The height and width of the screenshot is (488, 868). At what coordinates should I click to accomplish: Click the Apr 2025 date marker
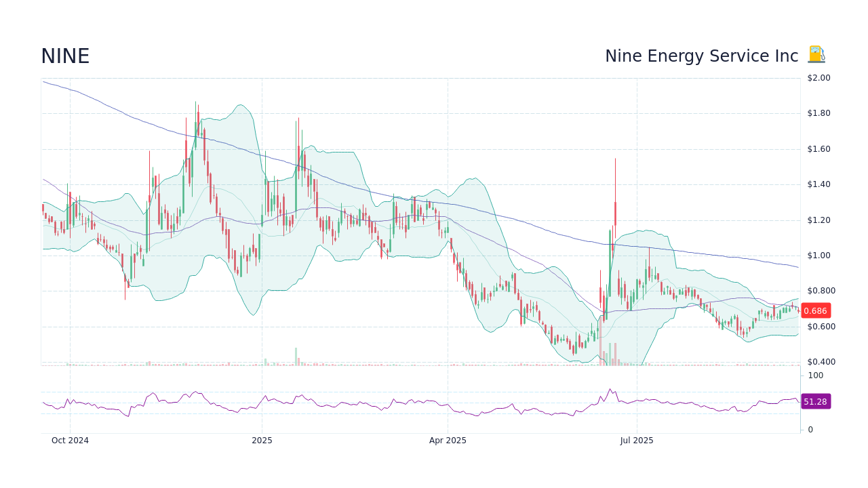pyautogui.click(x=448, y=441)
